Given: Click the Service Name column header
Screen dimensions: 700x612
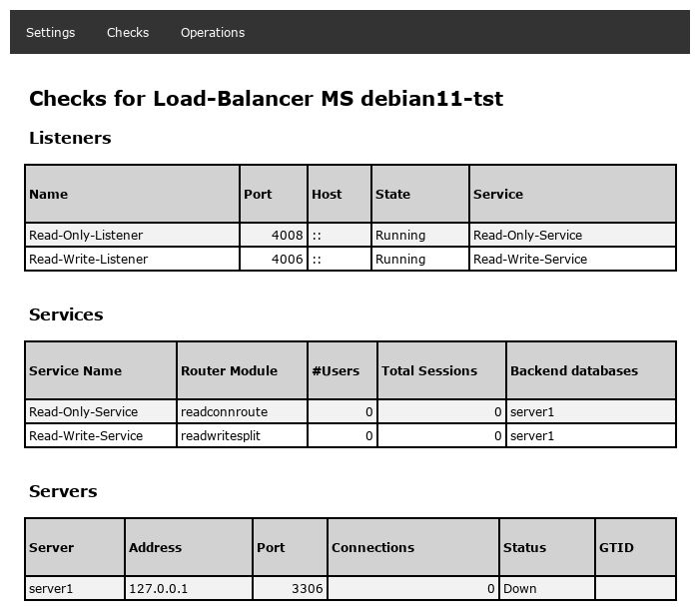Looking at the screenshot, I should click(x=76, y=370).
